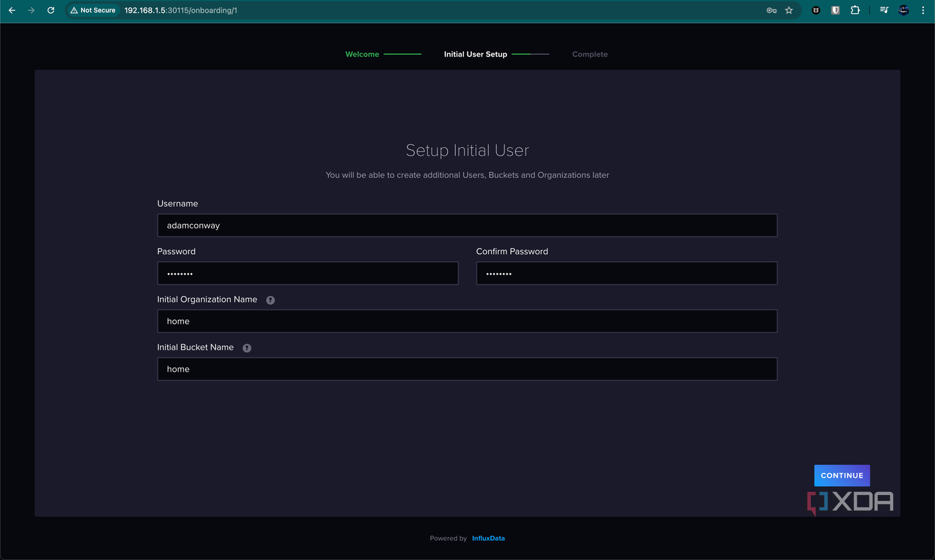Go to the Welcome onboarding step
The width and height of the screenshot is (935, 560).
pos(362,54)
